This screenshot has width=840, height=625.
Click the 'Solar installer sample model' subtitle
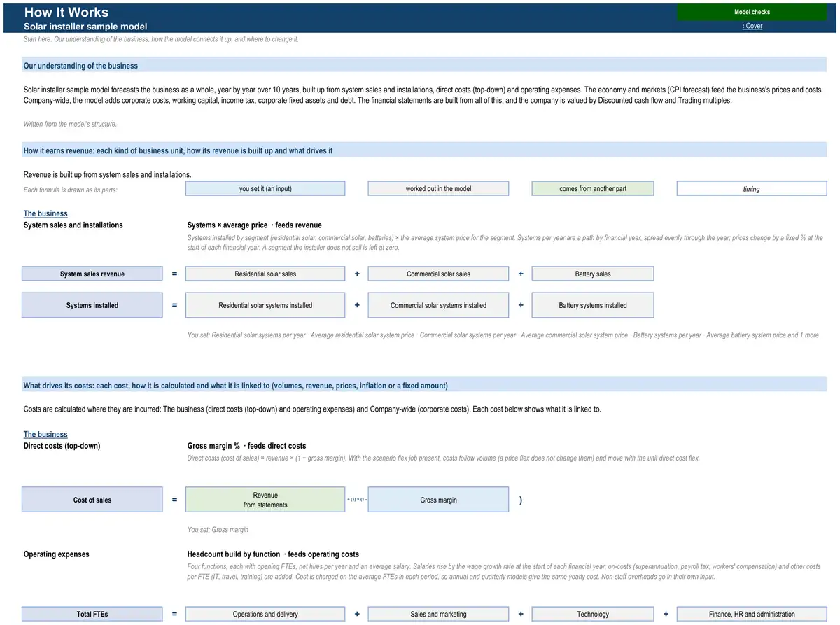(85, 27)
